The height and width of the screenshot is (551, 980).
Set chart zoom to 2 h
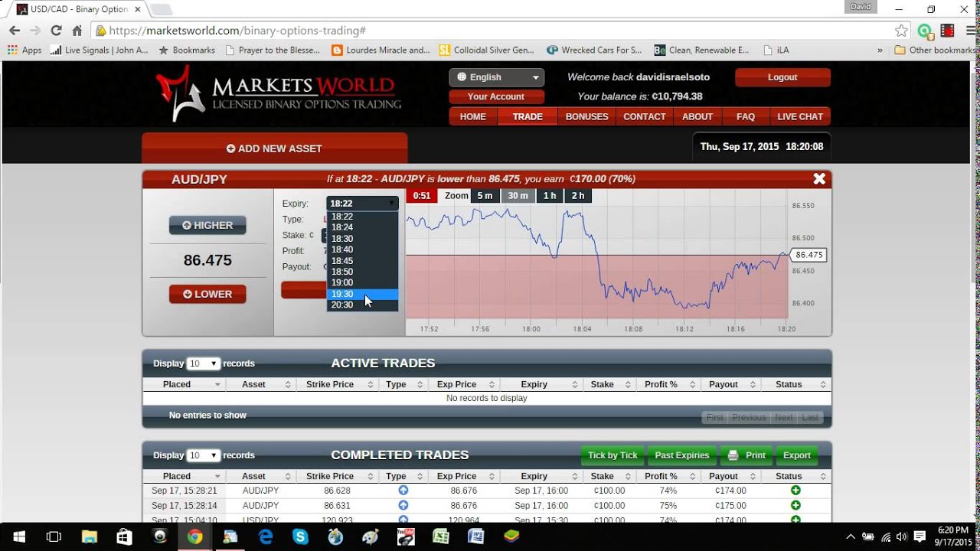(578, 196)
